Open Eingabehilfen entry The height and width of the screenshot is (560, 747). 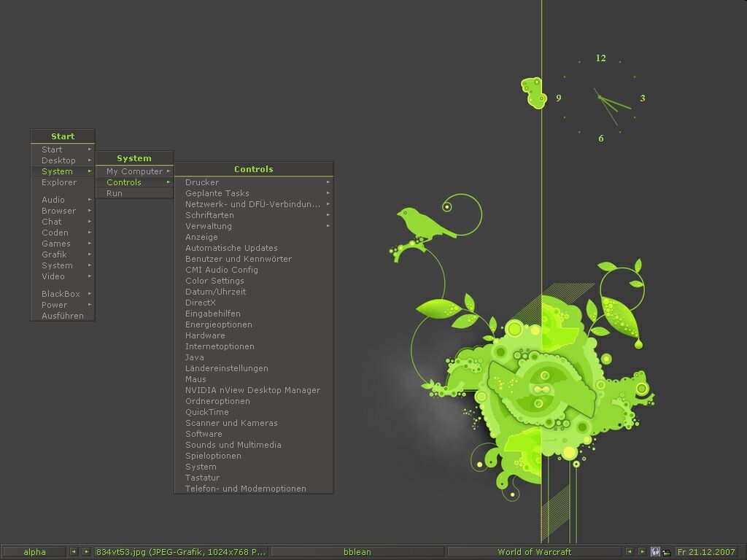click(x=253, y=314)
